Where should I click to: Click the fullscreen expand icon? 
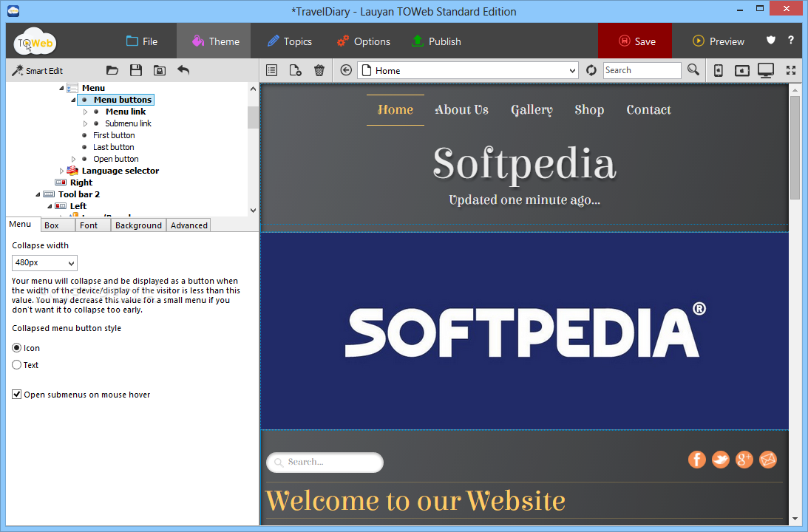click(791, 70)
